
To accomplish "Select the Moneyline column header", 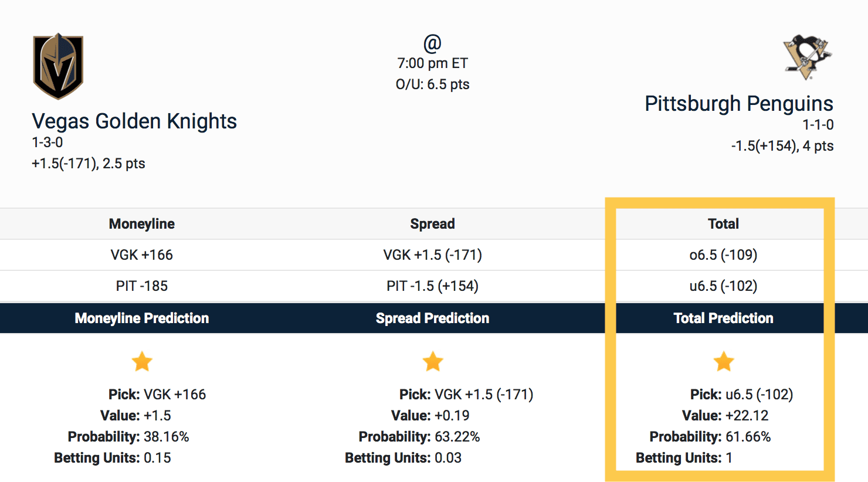I will tap(142, 223).
